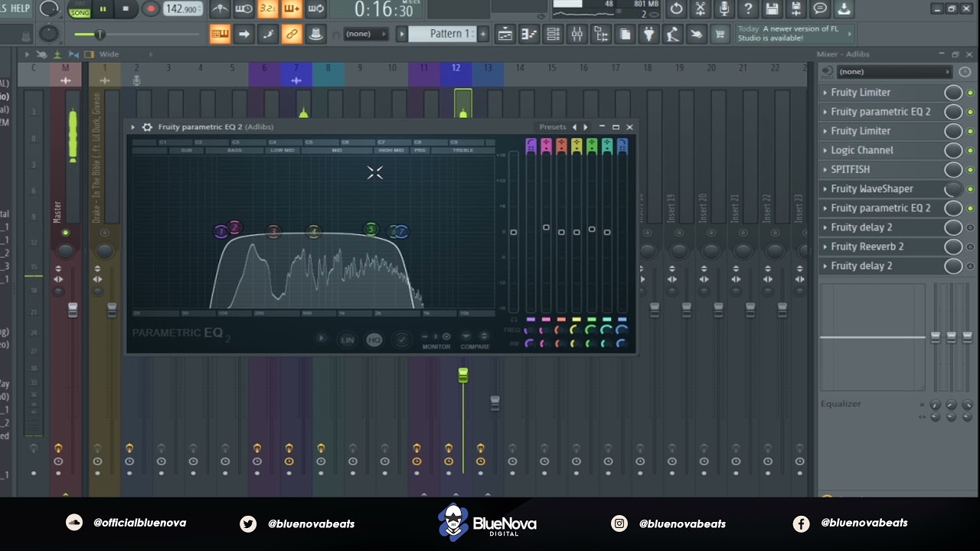Turn the Fruity WaveShaper mix knob
Image resolution: width=980 pixels, height=551 pixels.
point(953,189)
